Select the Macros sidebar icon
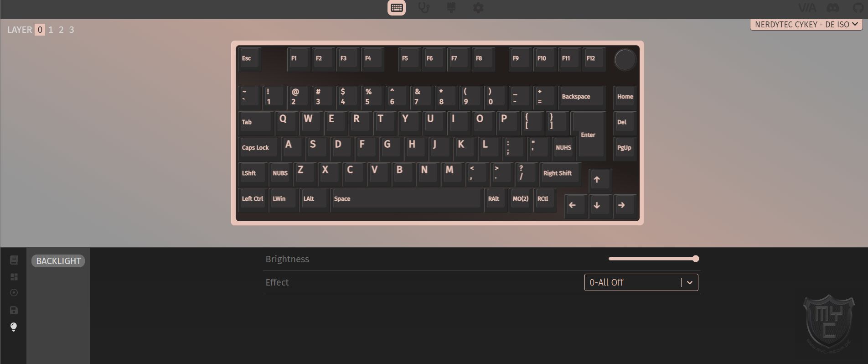The width and height of the screenshot is (868, 364). point(14,293)
